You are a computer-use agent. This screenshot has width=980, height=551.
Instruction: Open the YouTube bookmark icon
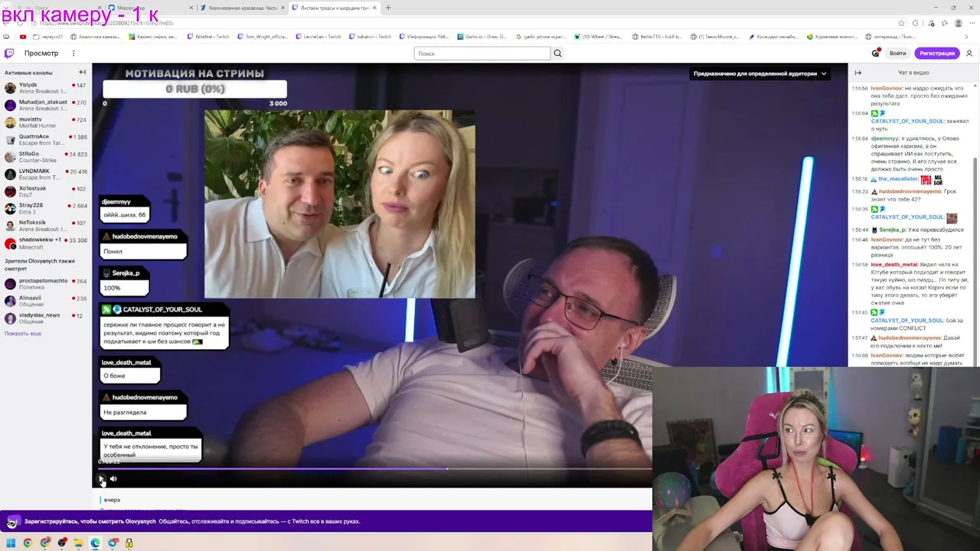click(23, 37)
